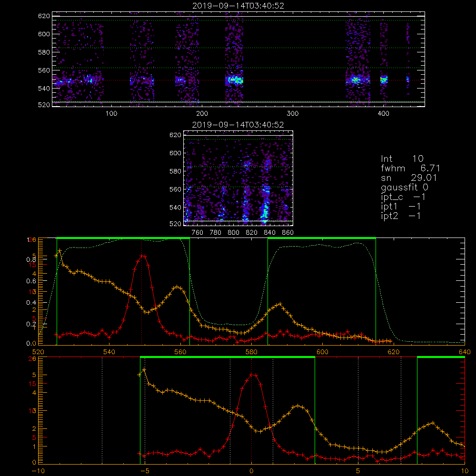The width and height of the screenshot is (476, 476).
Task: Click the timestamp title above the middle image
Action: coord(238,125)
